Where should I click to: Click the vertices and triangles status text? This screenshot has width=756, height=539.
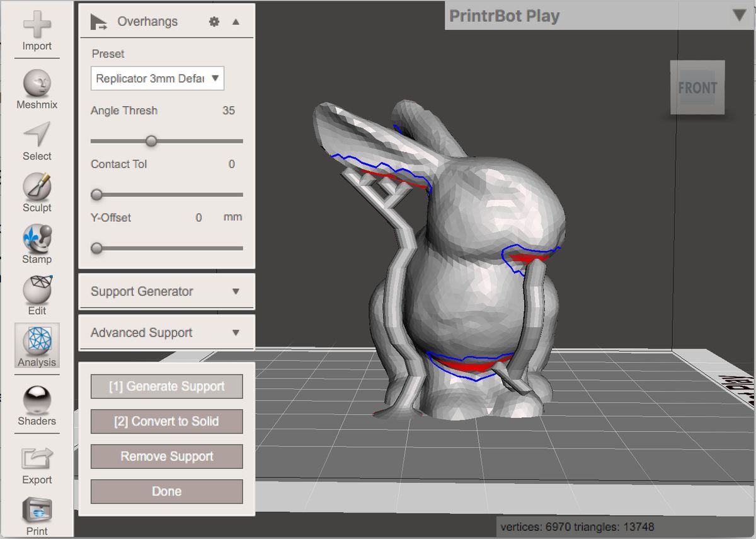pyautogui.click(x=578, y=526)
